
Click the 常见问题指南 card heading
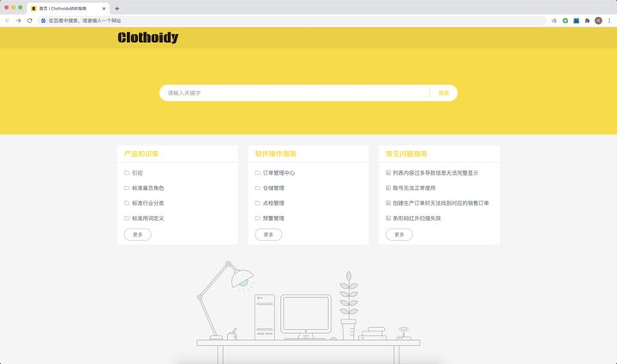(x=406, y=153)
